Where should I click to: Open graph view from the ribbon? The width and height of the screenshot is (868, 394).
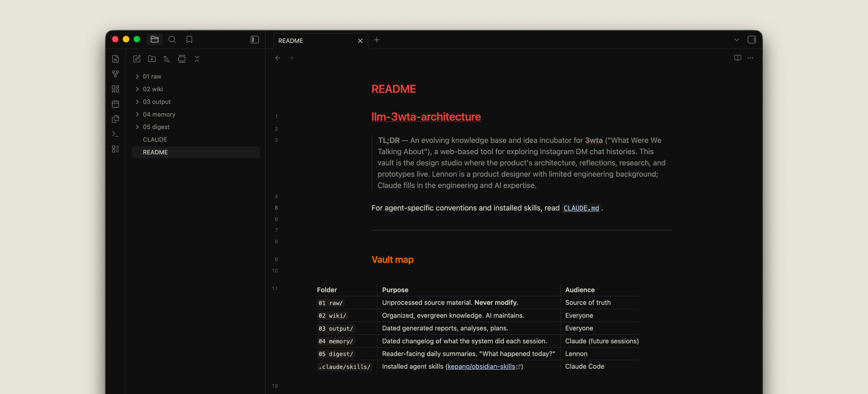tap(115, 74)
